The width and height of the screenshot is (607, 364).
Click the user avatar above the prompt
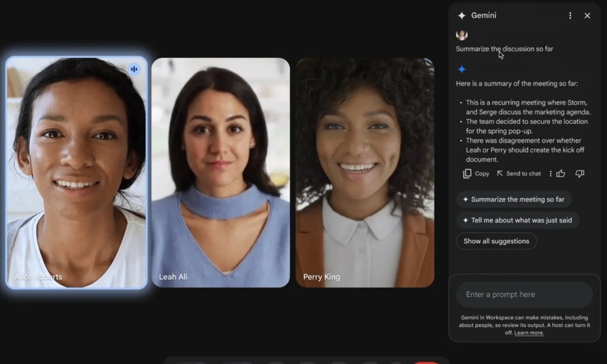tap(461, 35)
